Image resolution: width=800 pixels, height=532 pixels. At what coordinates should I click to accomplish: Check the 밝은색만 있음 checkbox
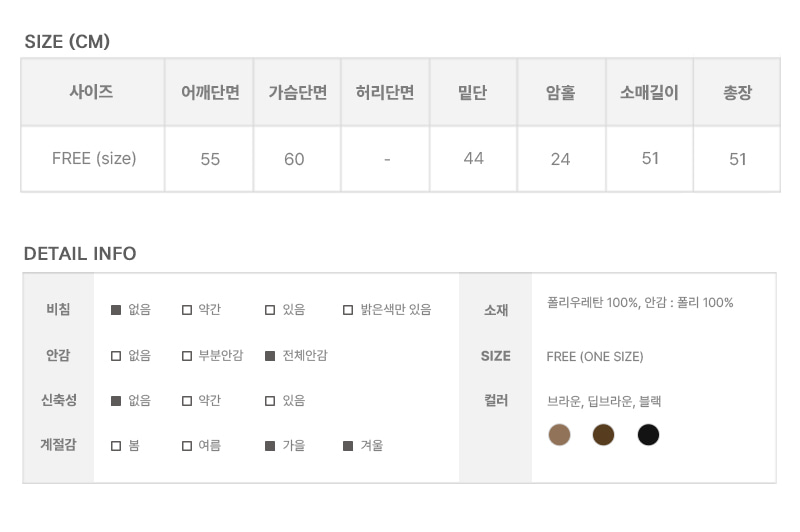point(348,310)
